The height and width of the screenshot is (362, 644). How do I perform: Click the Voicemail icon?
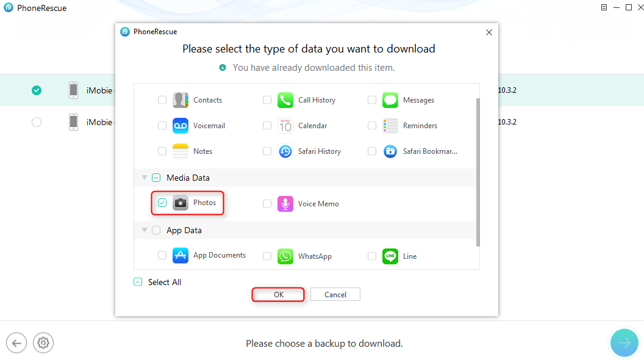(181, 126)
